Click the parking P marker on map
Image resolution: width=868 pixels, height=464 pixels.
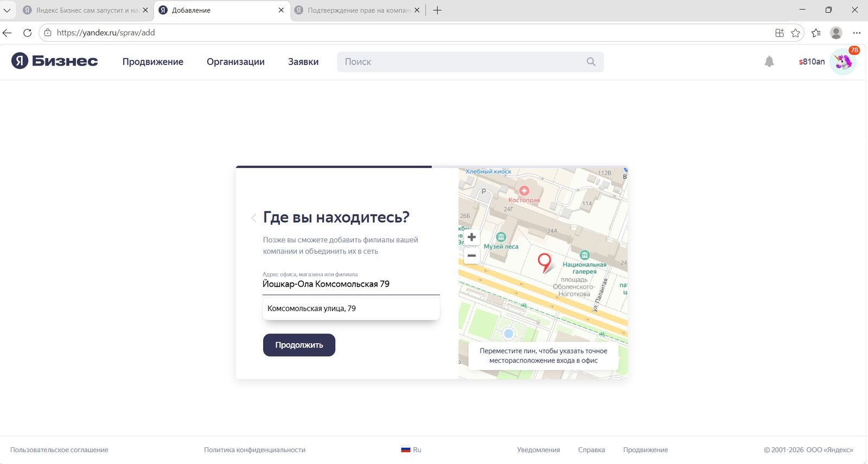[x=483, y=191]
